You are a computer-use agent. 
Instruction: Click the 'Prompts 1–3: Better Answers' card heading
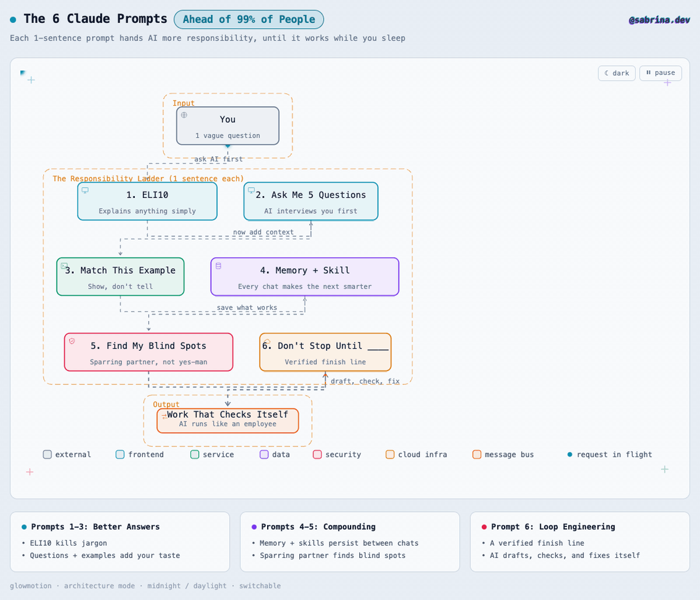[x=95, y=526]
